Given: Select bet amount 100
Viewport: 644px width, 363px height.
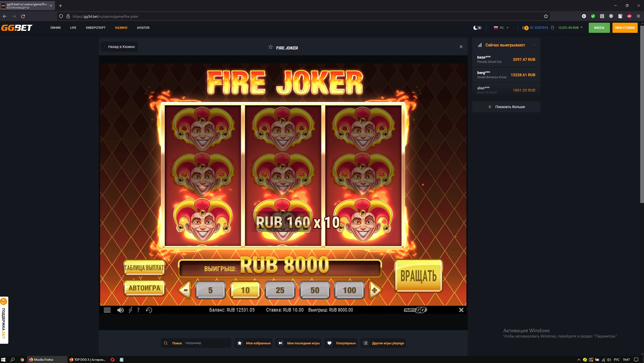Looking at the screenshot, I should [x=349, y=290].
